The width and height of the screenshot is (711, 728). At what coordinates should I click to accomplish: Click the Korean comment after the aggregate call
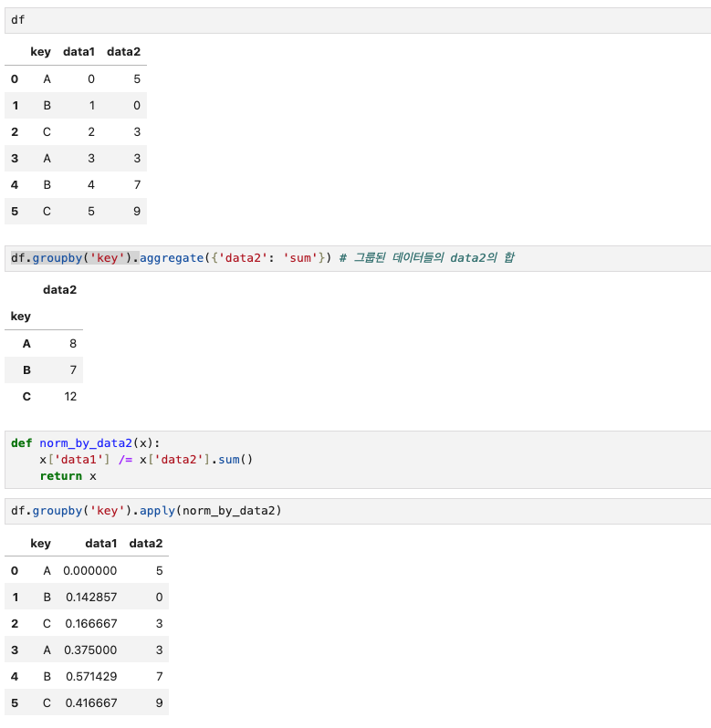(x=427, y=257)
